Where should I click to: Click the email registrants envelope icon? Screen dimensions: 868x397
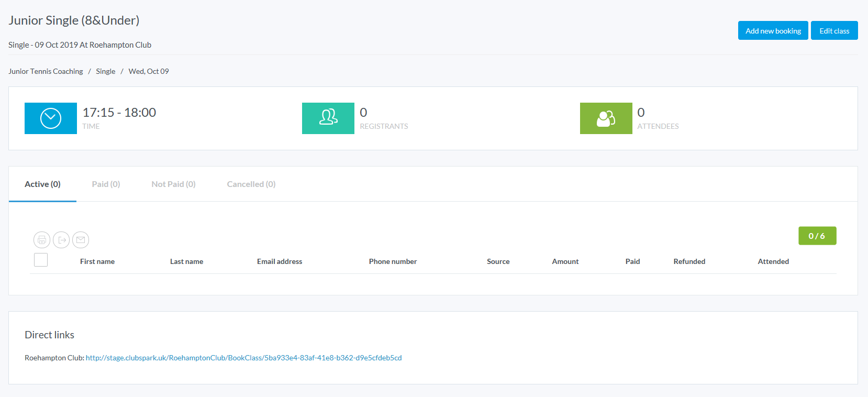point(81,240)
